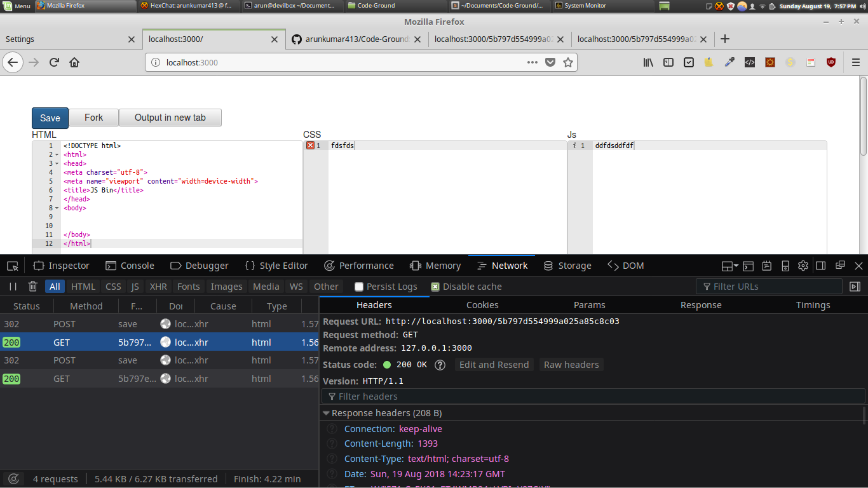This screenshot has width=868, height=488.
Task: Open devtools Settings gear
Action: (803, 266)
